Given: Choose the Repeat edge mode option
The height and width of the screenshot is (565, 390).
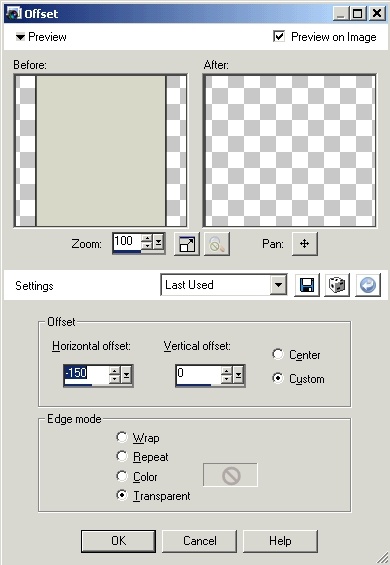Looking at the screenshot, I should 122,456.
